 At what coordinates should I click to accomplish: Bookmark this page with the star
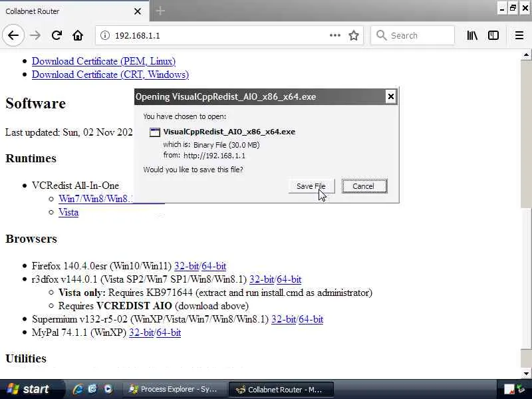click(x=354, y=35)
